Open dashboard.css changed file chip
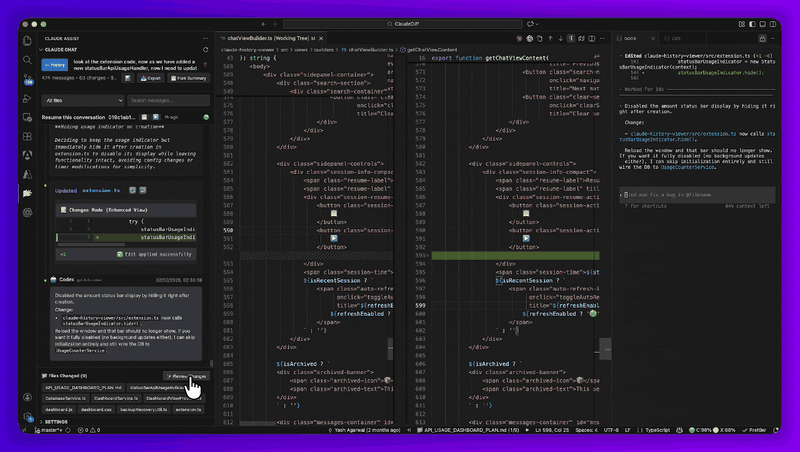 tap(96, 410)
